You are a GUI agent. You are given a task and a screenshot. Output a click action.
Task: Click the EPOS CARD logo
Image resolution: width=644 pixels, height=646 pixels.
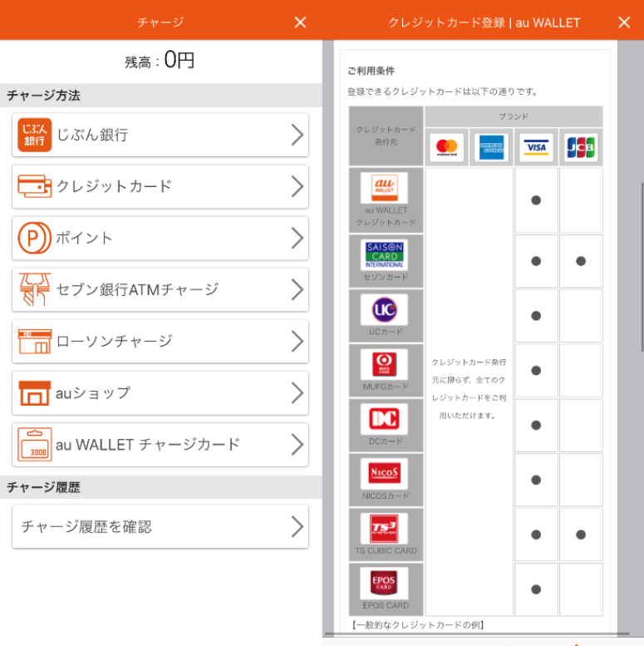pyautogui.click(x=384, y=583)
